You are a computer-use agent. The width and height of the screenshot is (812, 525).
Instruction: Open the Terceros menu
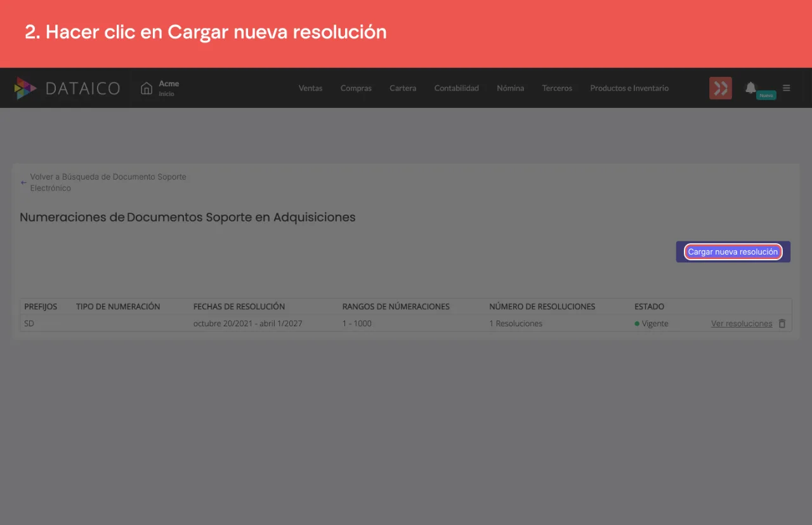tap(557, 88)
